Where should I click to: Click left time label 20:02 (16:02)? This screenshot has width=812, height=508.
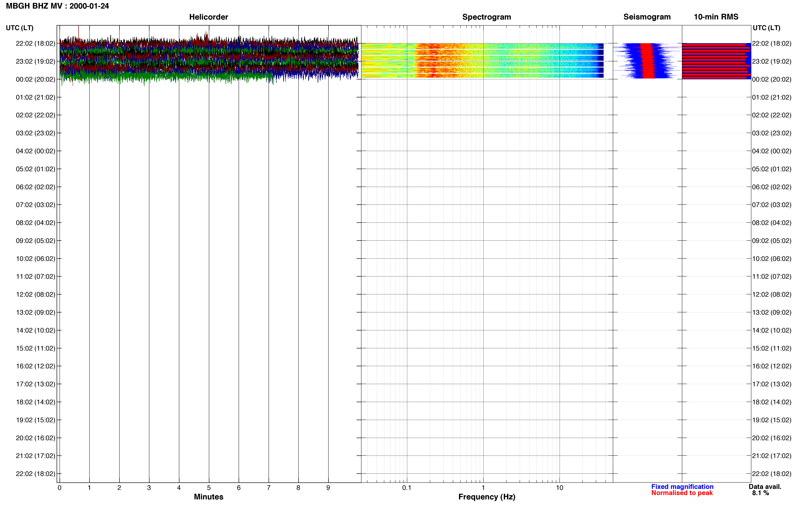[36, 438]
